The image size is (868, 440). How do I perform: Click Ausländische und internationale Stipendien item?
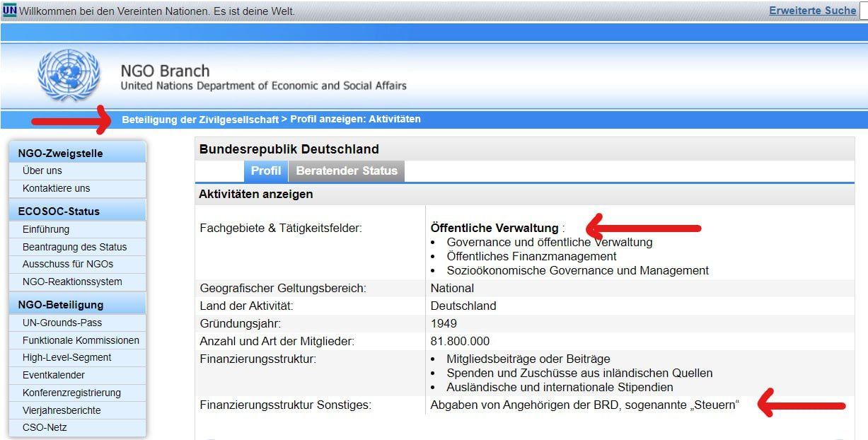pyautogui.click(x=560, y=387)
